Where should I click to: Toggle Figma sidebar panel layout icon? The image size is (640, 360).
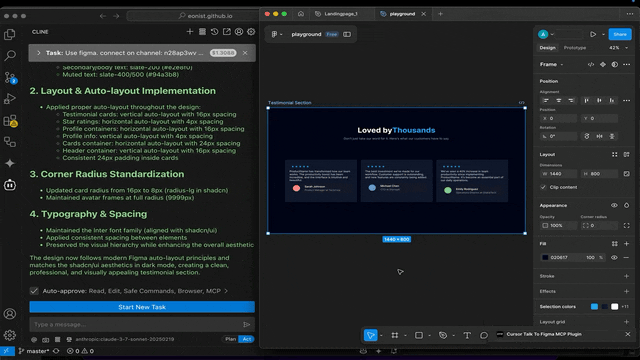[347, 34]
